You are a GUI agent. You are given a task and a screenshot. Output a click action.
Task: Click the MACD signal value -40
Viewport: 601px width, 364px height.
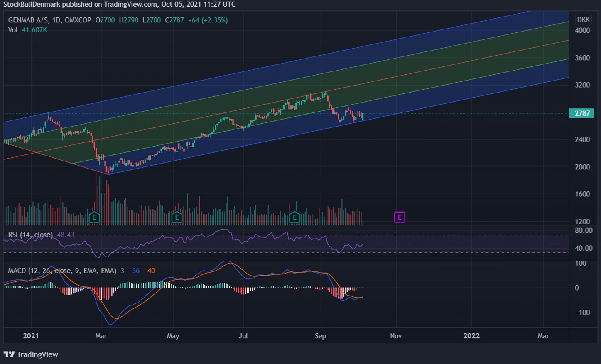coord(149,271)
